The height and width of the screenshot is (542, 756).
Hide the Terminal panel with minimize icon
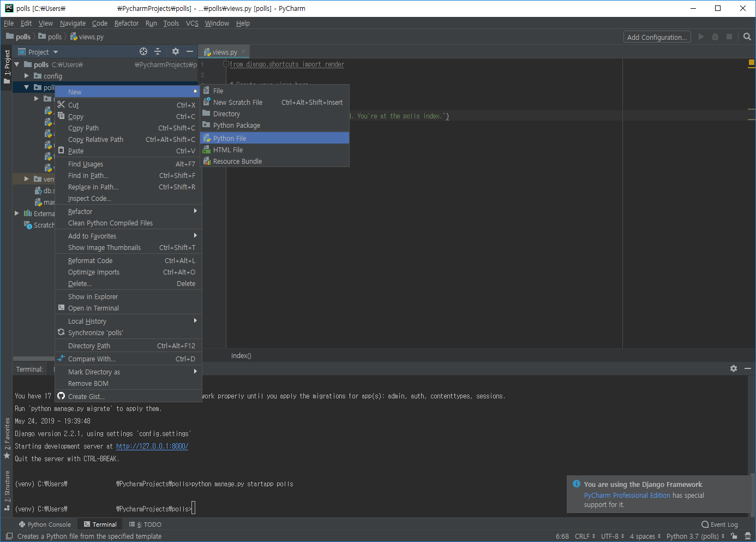click(748, 368)
